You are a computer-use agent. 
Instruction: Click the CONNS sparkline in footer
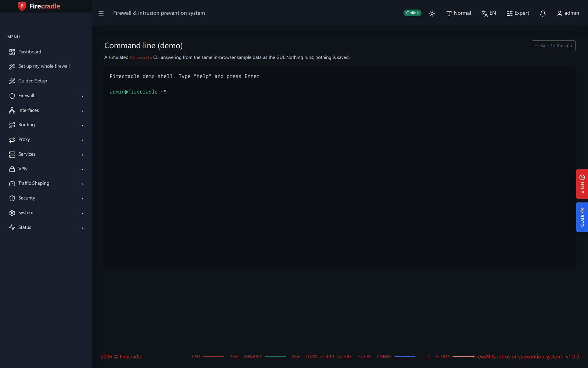[405, 357]
